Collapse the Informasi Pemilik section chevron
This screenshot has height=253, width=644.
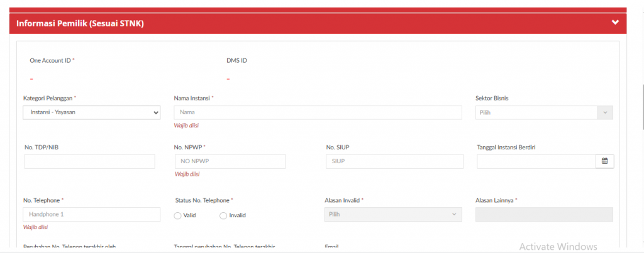pos(615,23)
